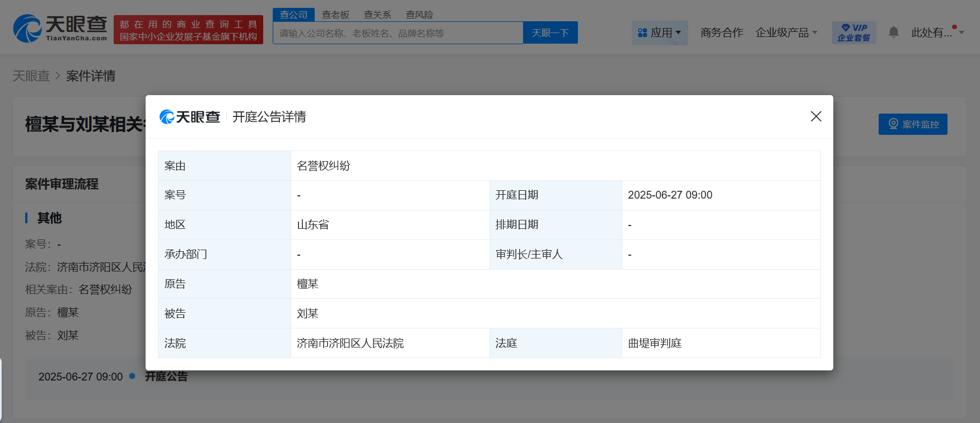Close the 开庭公告详情 dialog
The height and width of the screenshot is (423, 980).
(x=816, y=116)
